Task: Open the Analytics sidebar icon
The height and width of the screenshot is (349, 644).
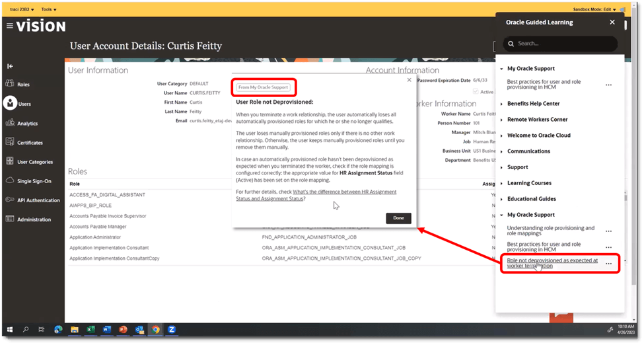Action: pos(10,122)
